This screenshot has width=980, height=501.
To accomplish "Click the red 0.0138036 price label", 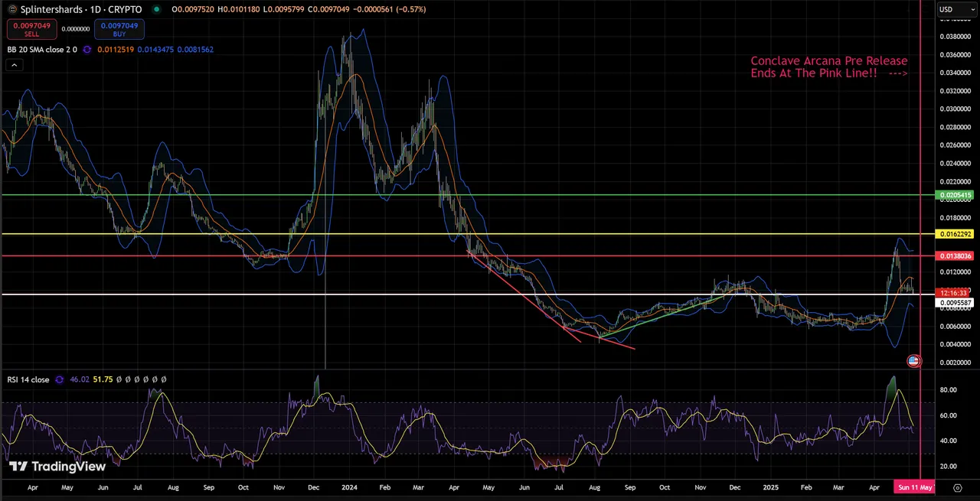I will [x=955, y=255].
